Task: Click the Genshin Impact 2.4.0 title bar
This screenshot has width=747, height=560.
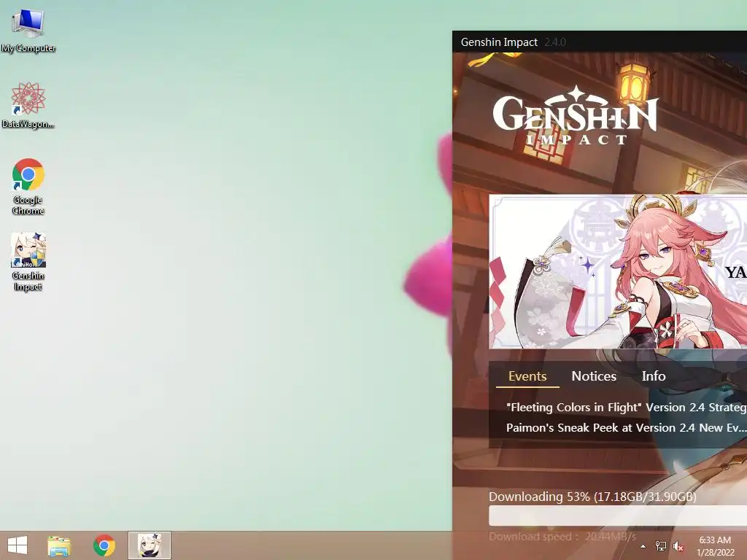Action: pos(600,42)
